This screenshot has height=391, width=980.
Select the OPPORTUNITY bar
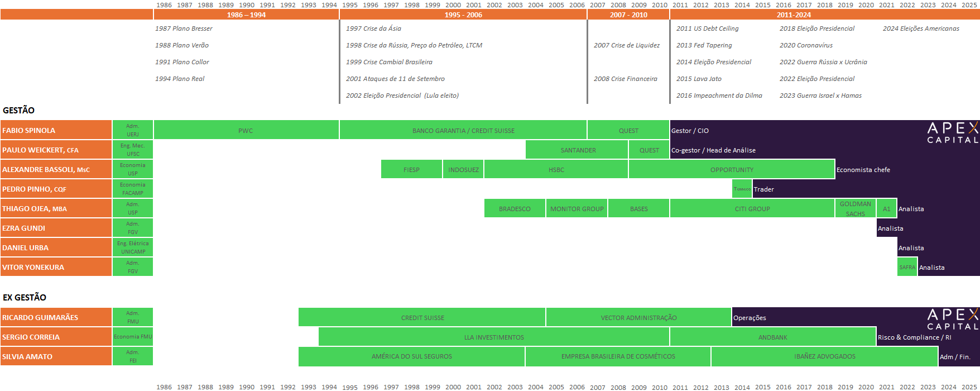[732, 169]
